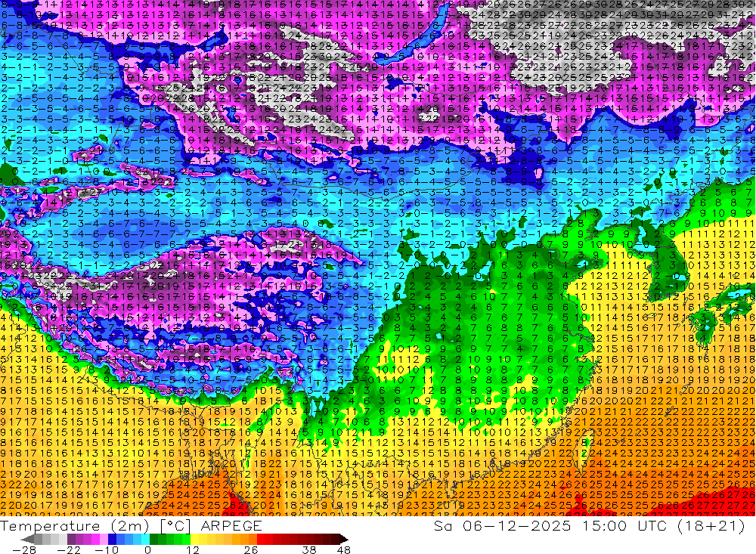Click the dark maroon right arrow tip of color scale
Screen dimensions: 756x554
[344, 540]
